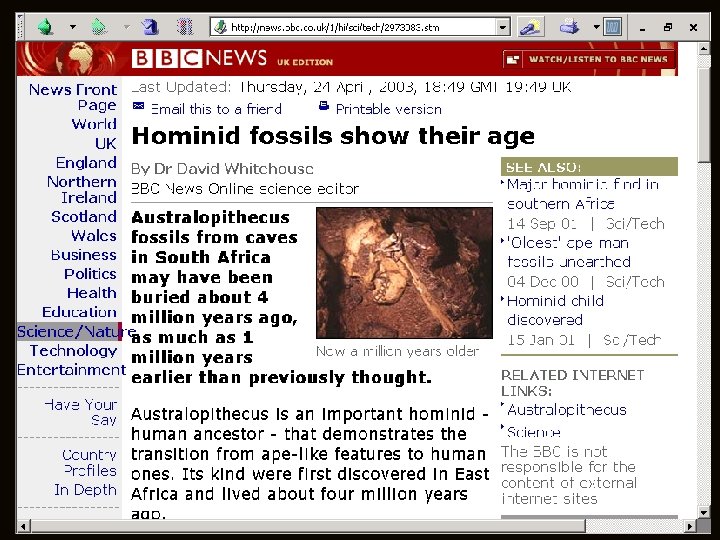This screenshot has height=540, width=720.
Task: Open the Business section link
Action: click(x=84, y=254)
